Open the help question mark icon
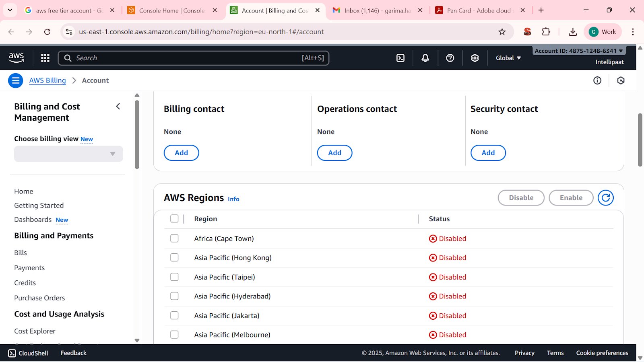Screen dimensions: 644x362 (x=450, y=58)
